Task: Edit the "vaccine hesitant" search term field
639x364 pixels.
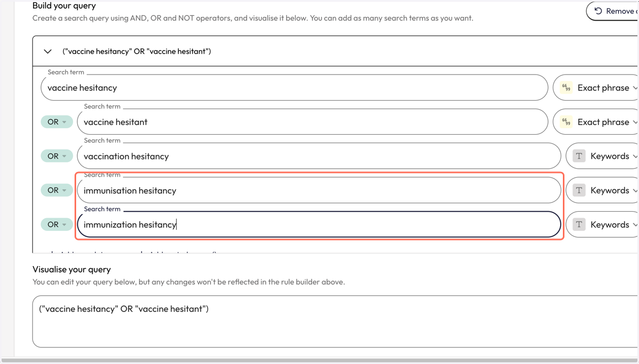Action: [x=313, y=122]
